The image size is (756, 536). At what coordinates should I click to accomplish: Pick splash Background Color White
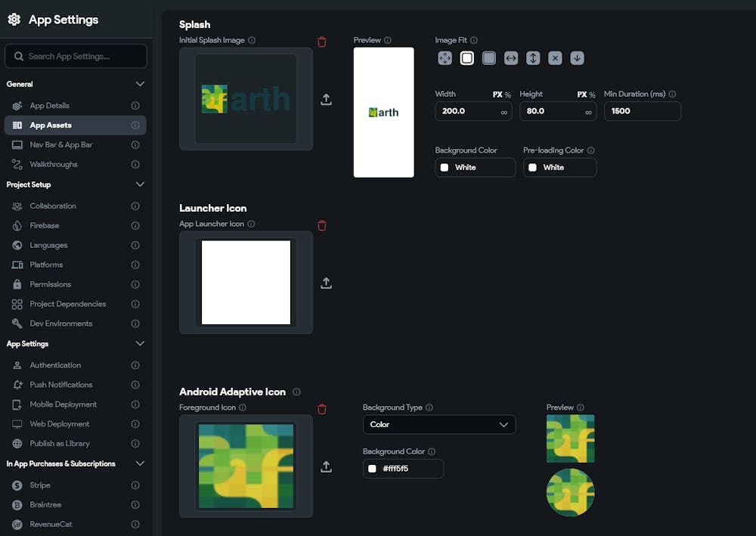coord(476,168)
